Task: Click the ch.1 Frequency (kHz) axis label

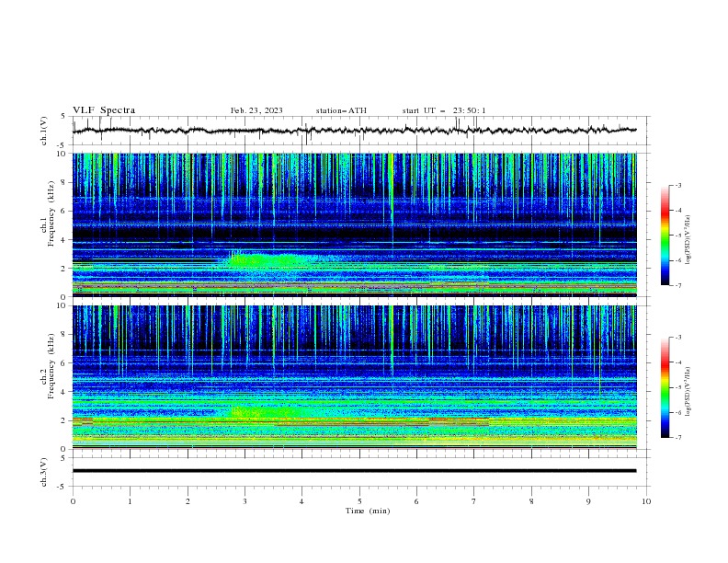Action: tap(48, 214)
